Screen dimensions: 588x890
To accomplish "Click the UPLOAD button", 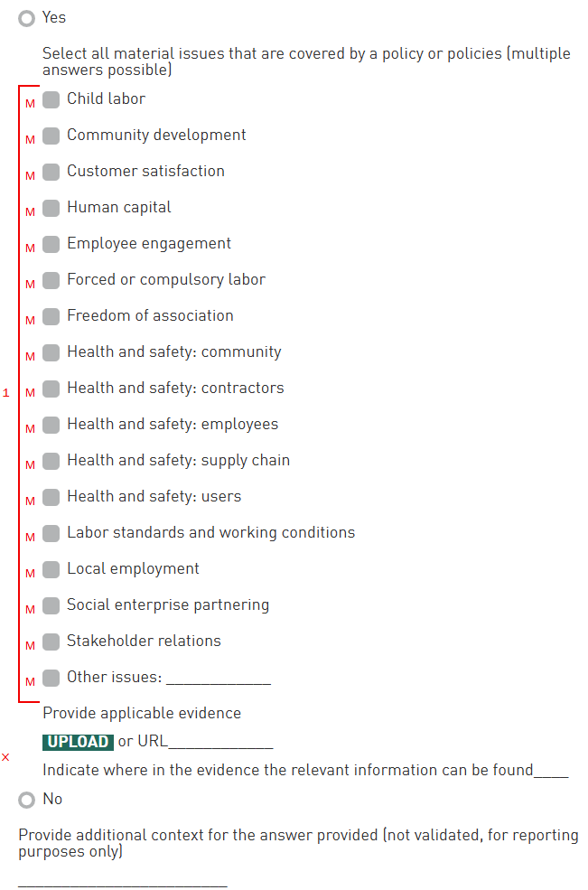I will pyautogui.click(x=78, y=742).
